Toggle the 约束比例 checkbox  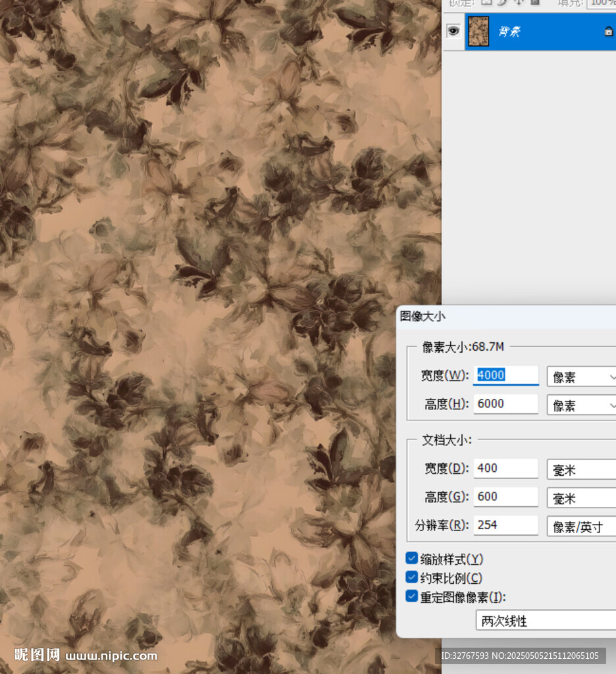tap(412, 578)
